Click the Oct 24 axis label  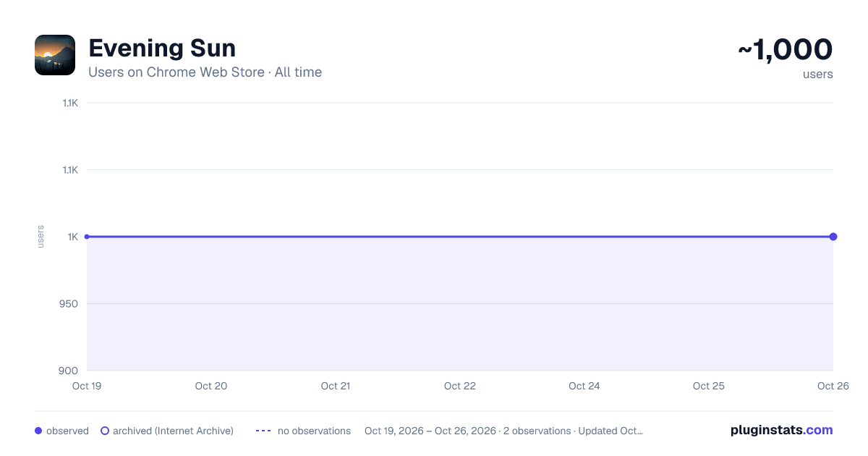point(584,386)
